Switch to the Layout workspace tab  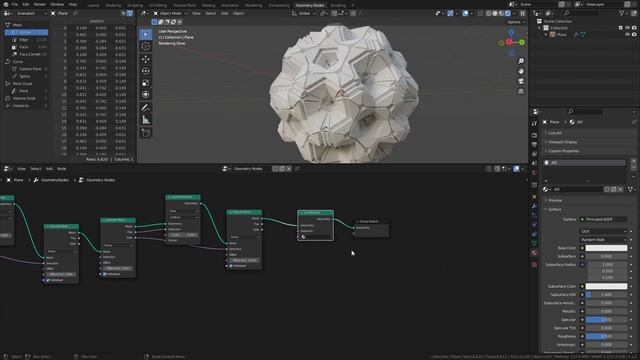(93, 5)
